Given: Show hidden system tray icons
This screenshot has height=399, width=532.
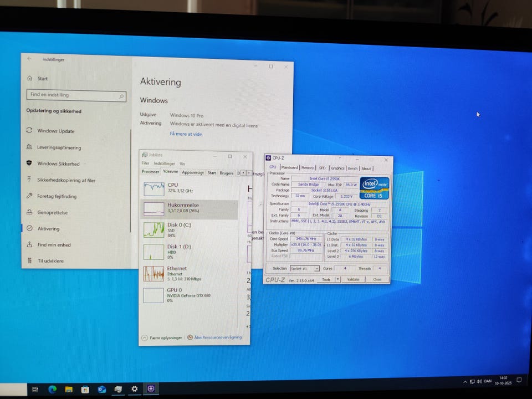Looking at the screenshot, I should click(465, 382).
